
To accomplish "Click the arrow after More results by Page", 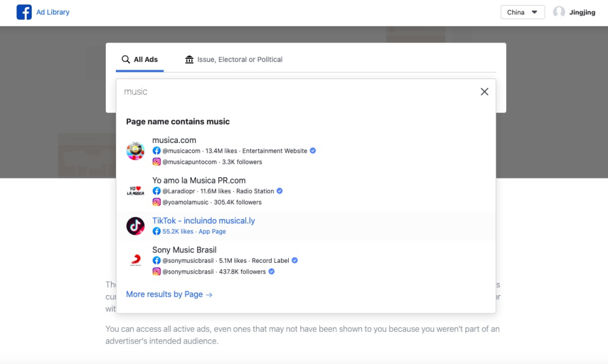I will pyautogui.click(x=209, y=295).
